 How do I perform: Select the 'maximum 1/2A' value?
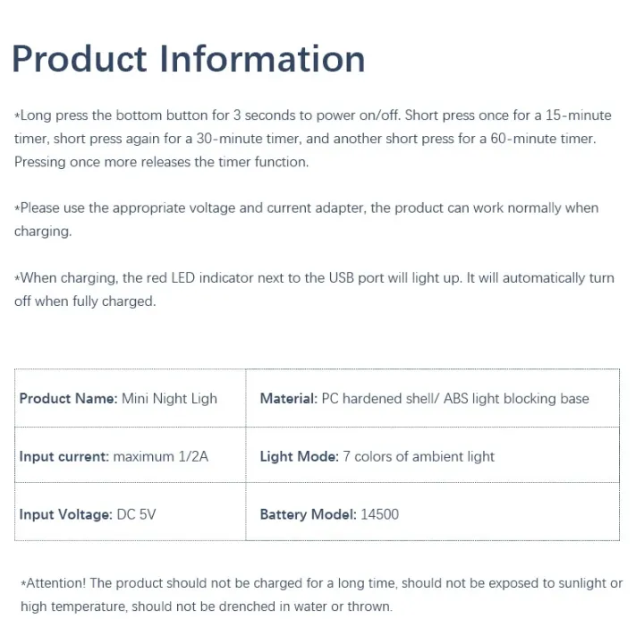pyautogui.click(x=160, y=456)
